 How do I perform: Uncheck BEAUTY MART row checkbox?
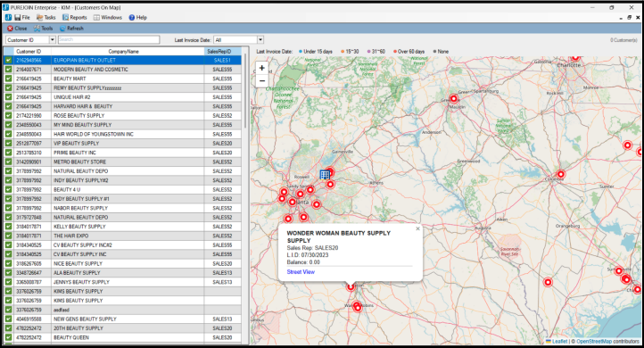click(x=8, y=79)
